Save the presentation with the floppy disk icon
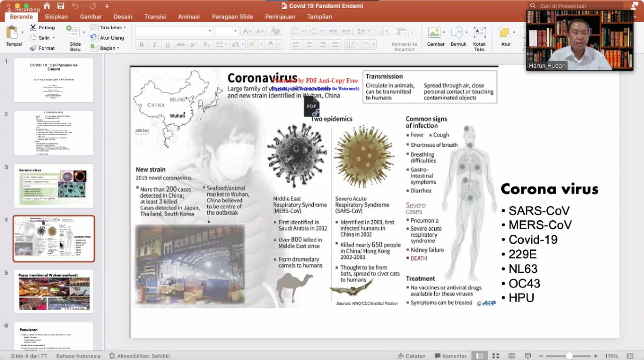This screenshot has height=360, width=644. click(x=61, y=6)
